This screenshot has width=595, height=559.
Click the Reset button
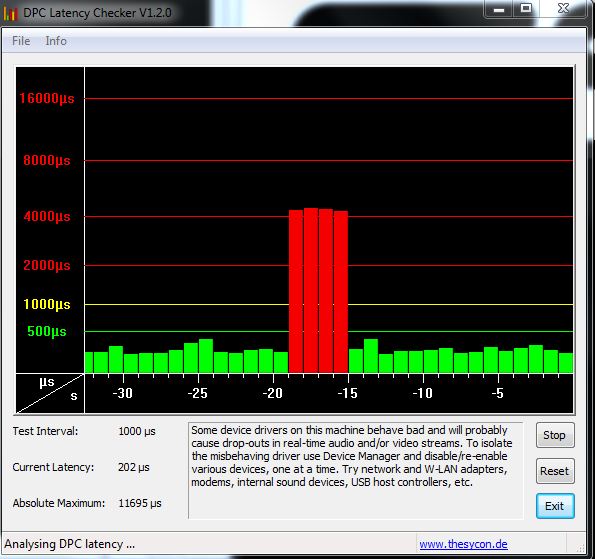[x=555, y=471]
